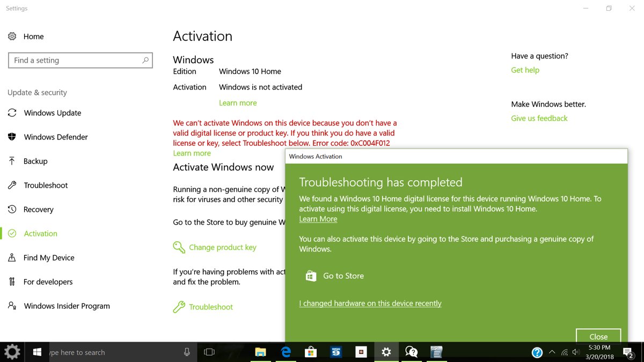Click the Backup upload arrow icon
This screenshot has width=644, height=362.
[12, 161]
